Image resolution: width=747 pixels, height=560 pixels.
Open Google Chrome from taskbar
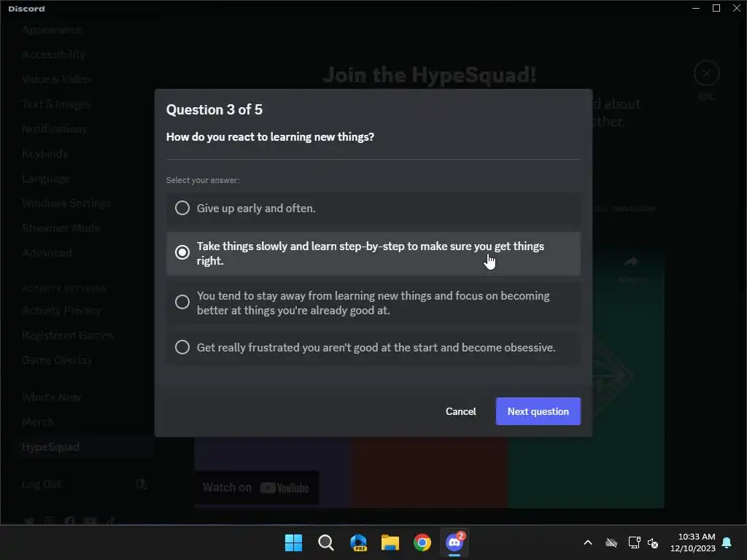[422, 542]
